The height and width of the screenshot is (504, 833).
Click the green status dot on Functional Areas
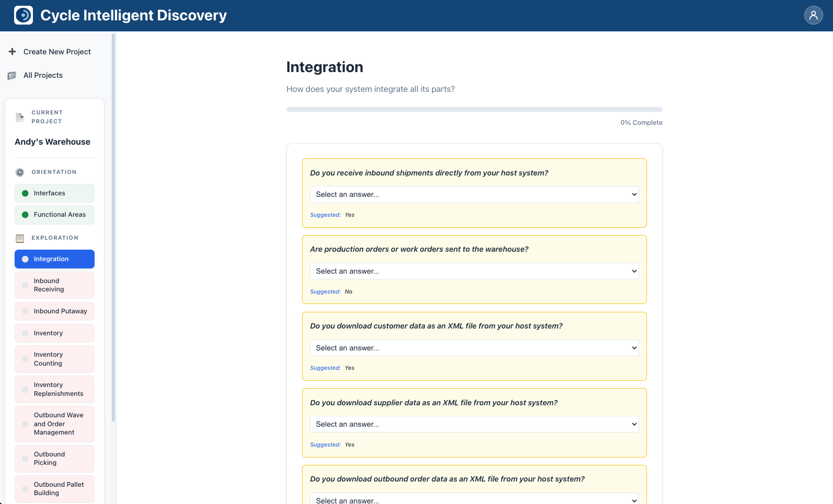(x=25, y=215)
